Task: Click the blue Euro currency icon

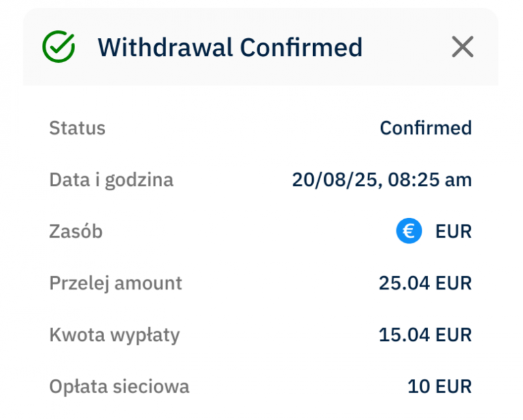Action: point(409,231)
